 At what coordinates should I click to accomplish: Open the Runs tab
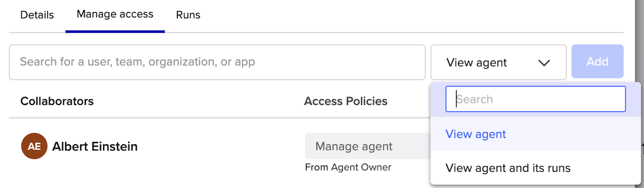pos(188,15)
